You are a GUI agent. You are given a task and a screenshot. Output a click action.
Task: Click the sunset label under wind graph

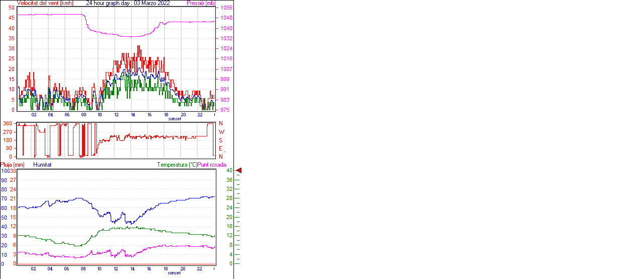[175, 119]
